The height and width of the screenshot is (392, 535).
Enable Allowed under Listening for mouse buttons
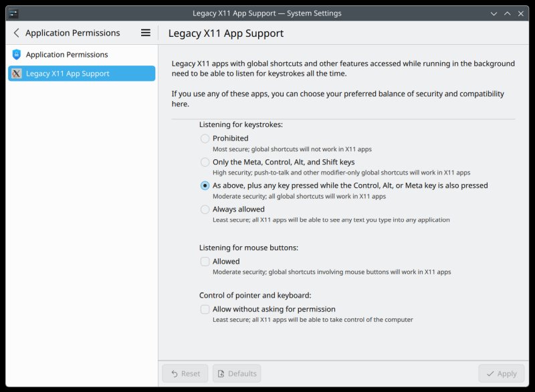tap(205, 261)
